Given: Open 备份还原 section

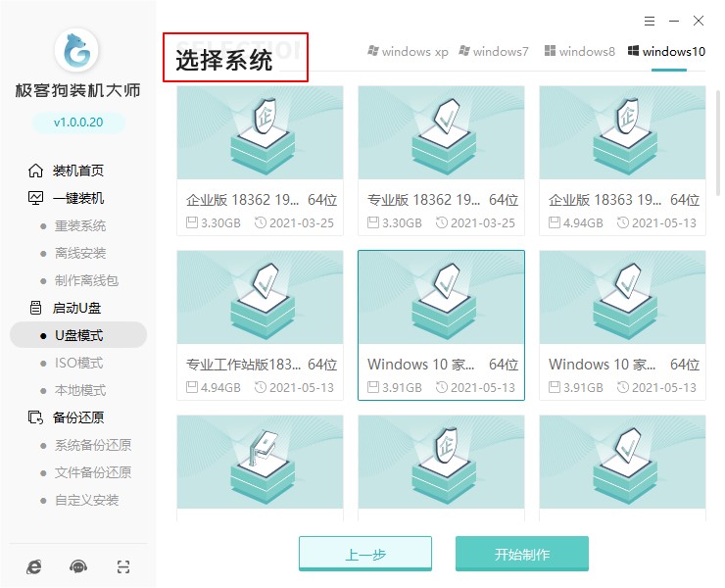Looking at the screenshot, I should click(x=78, y=417).
